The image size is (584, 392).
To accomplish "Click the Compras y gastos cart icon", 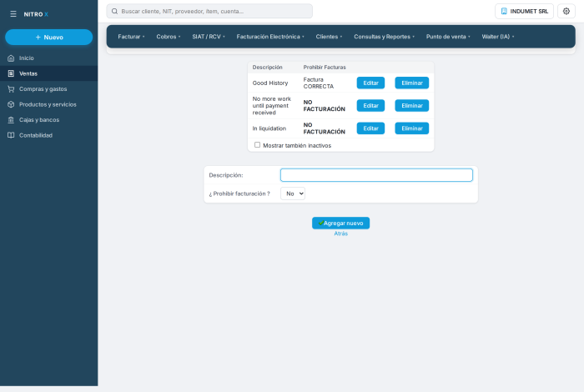I will (11, 89).
